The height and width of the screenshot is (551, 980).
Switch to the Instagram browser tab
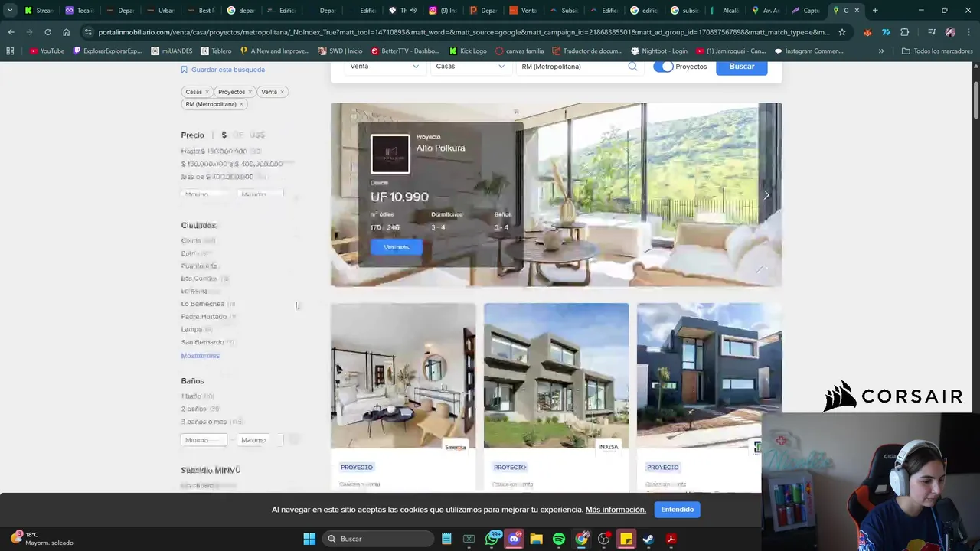443,11
